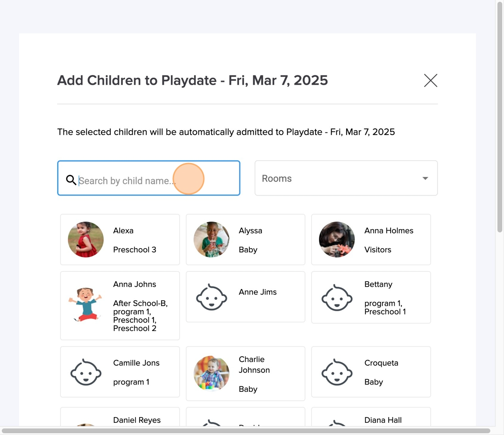The image size is (504, 435).
Task: Click Camille Jons' baby face icon
Action: click(x=86, y=372)
